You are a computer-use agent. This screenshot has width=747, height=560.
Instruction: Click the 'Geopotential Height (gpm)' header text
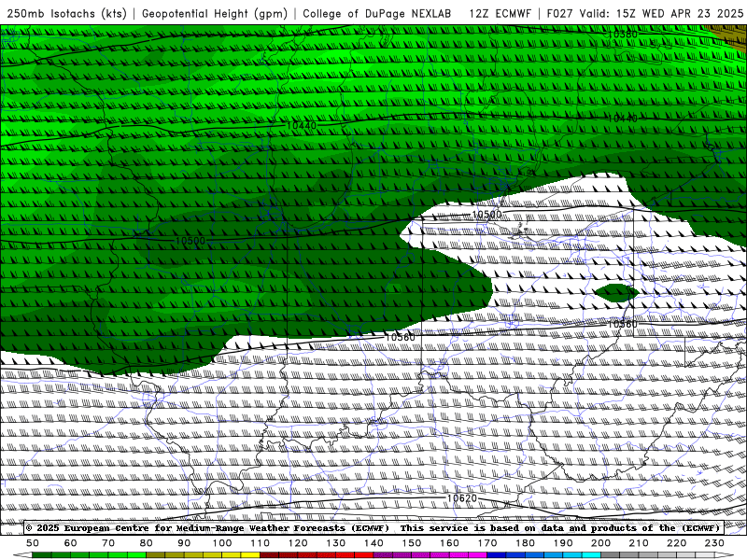coord(215,13)
